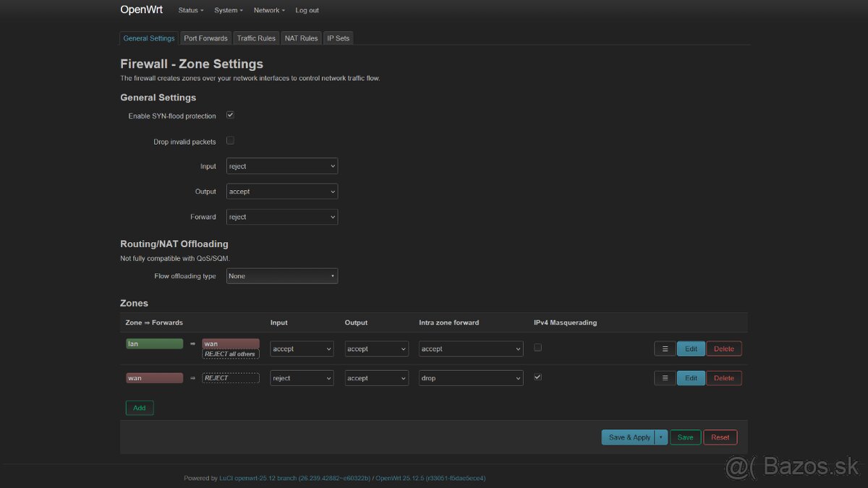
Task: Open drag handle menu for lan zone
Action: [665, 348]
